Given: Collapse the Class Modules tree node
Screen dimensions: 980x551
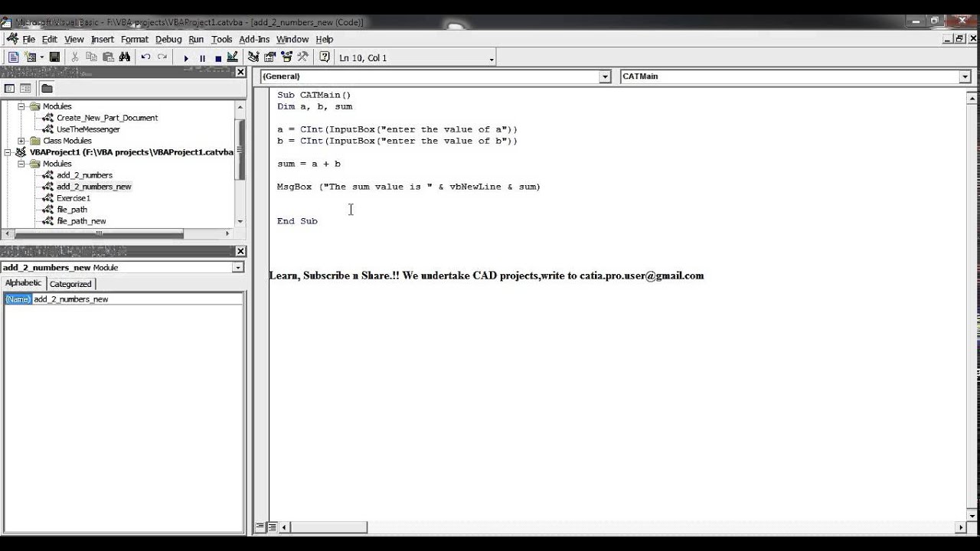Looking at the screenshot, I should (21, 141).
